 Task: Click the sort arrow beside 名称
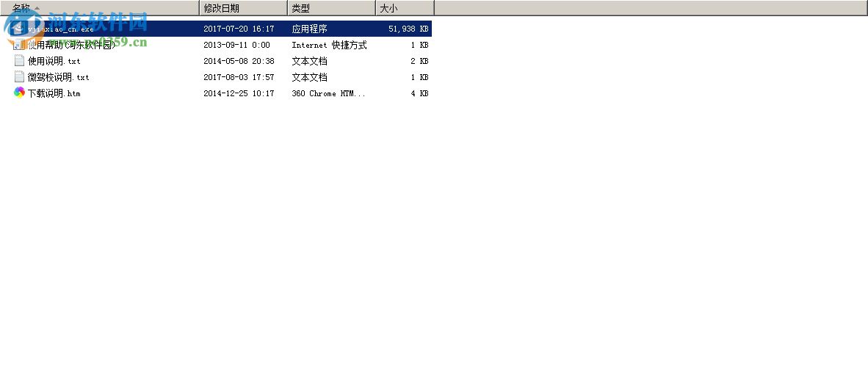click(x=37, y=8)
